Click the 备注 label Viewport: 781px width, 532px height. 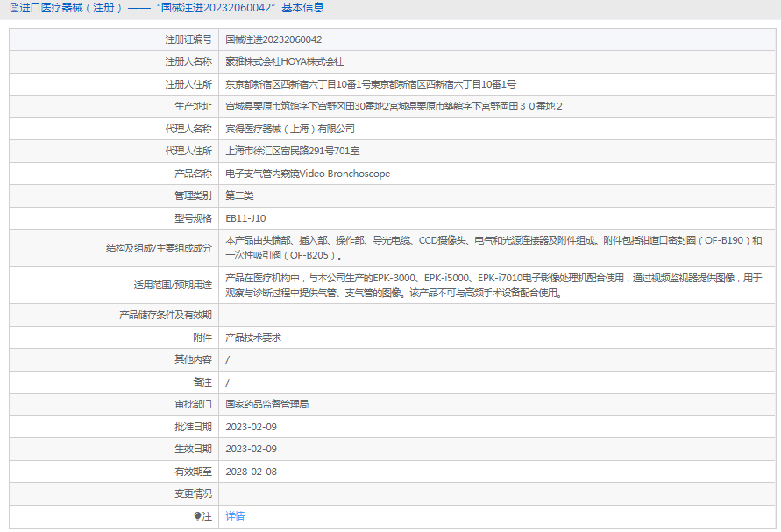point(202,382)
